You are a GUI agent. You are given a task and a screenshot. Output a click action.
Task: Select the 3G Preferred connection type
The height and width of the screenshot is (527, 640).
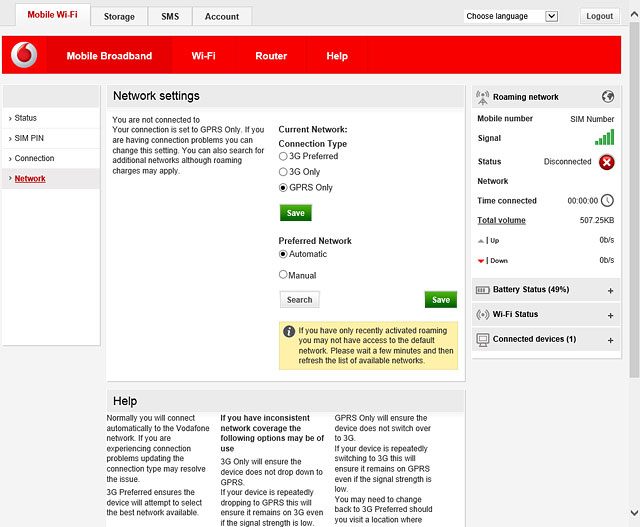[283, 156]
